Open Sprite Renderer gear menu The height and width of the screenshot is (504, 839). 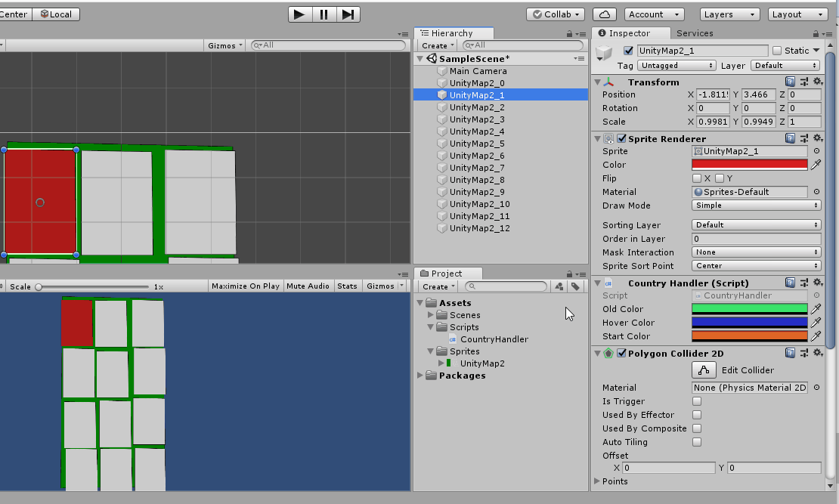point(818,138)
